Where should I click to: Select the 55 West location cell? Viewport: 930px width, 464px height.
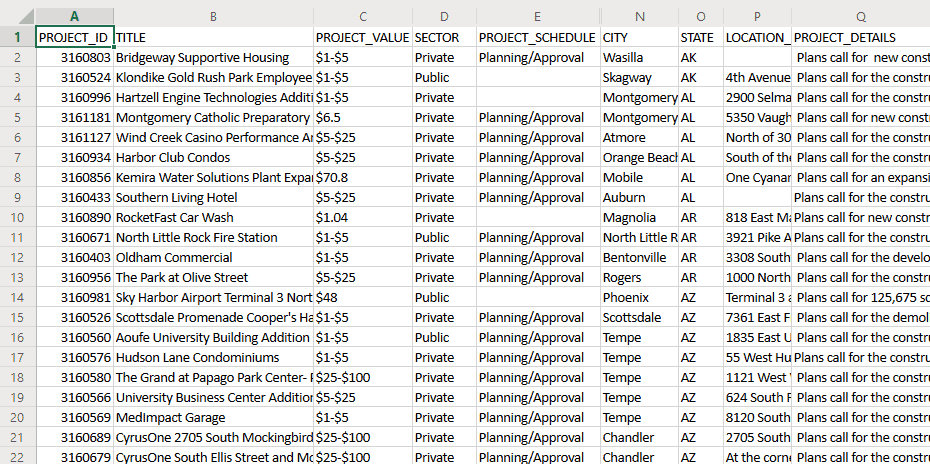coord(757,357)
